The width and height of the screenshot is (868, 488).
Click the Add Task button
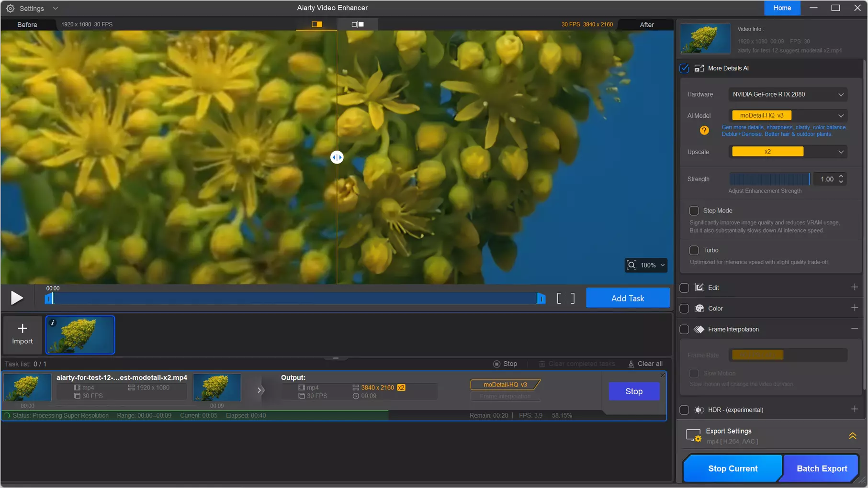628,298
